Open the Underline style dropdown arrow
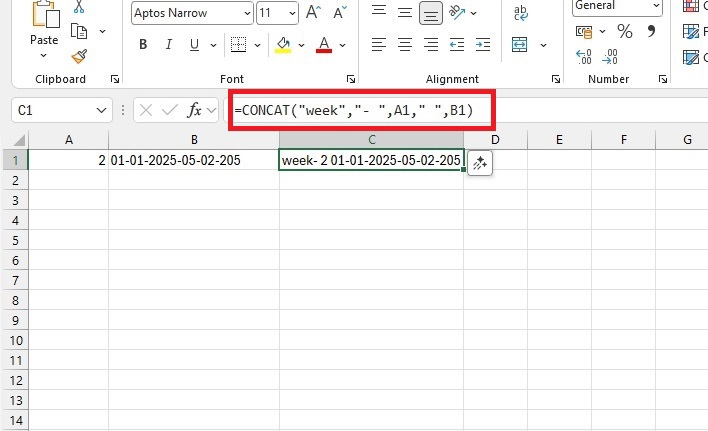The width and height of the screenshot is (708, 431). pyautogui.click(x=213, y=45)
